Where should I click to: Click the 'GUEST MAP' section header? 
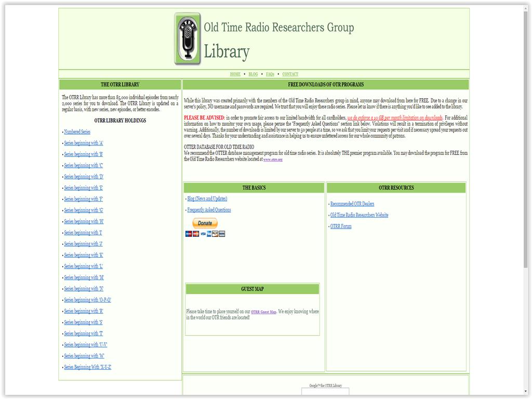click(252, 289)
